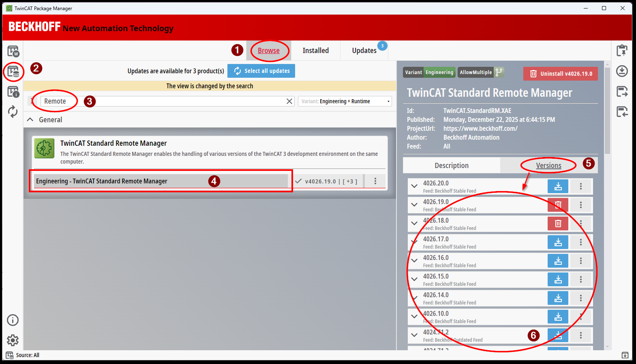Download version 4026.20.0 using the download icon

coord(558,186)
